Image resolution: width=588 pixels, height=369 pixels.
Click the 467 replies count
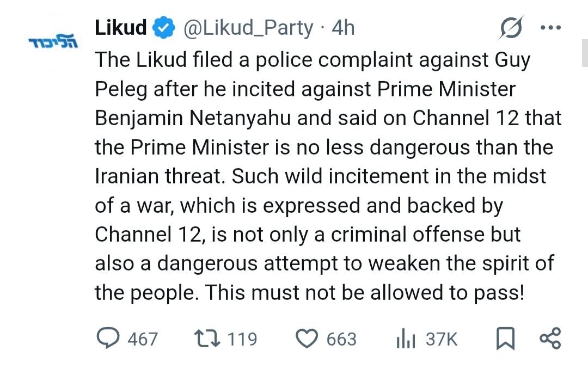click(143, 339)
